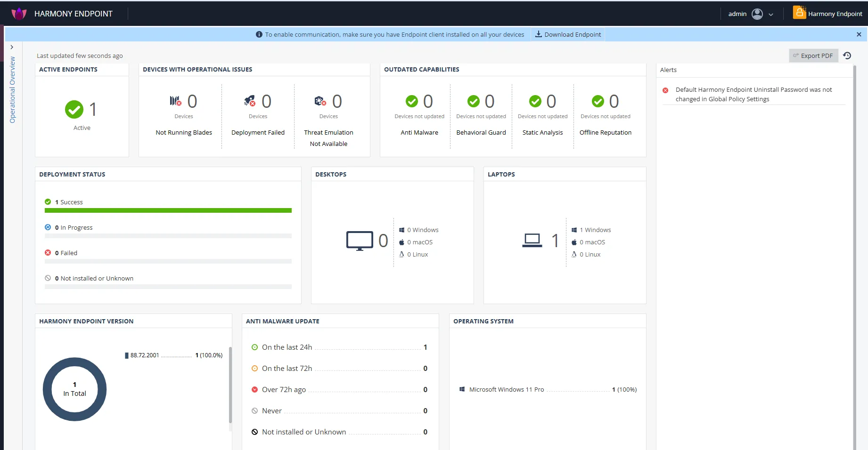Image resolution: width=868 pixels, height=450 pixels.
Task: Click the Microsoft Windows 11 Pro icon
Action: (x=462, y=389)
